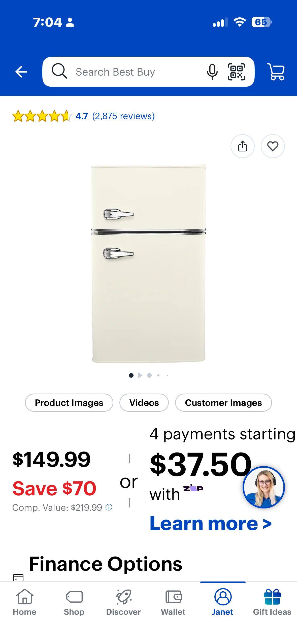297x644 pixels.
Task: Learn more about Zip payments
Action: pyautogui.click(x=211, y=523)
